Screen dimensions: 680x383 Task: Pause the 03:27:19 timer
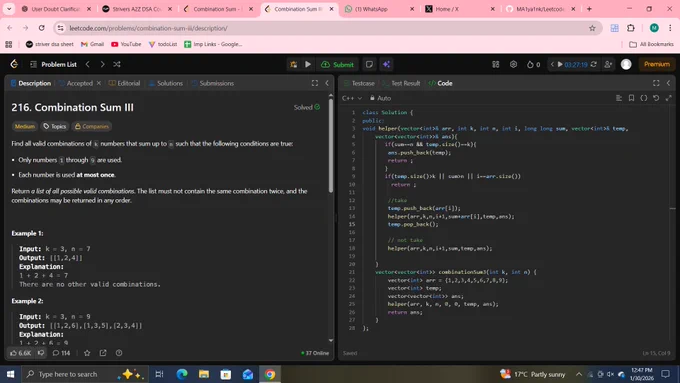click(x=560, y=64)
